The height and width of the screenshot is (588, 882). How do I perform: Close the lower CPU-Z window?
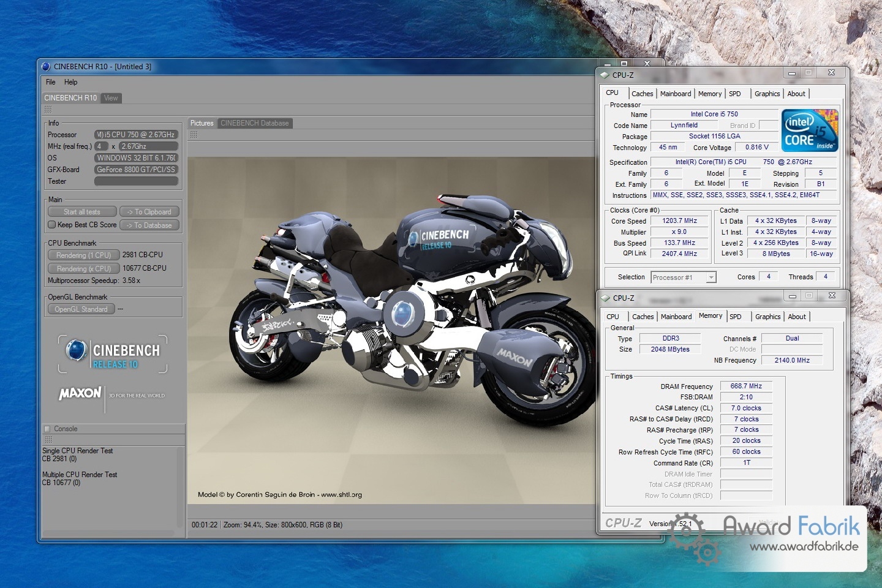832,296
